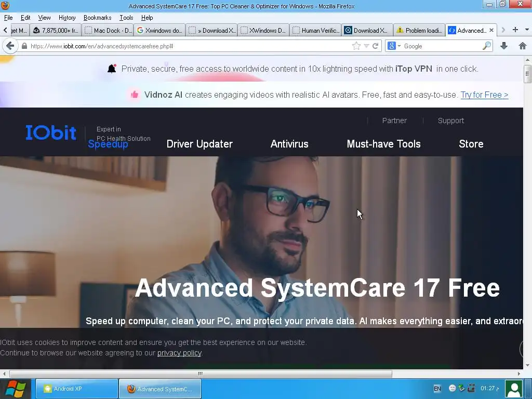Click the horizontal scrollbar thumb
Screen dimensions: 532x399
tap(201, 374)
